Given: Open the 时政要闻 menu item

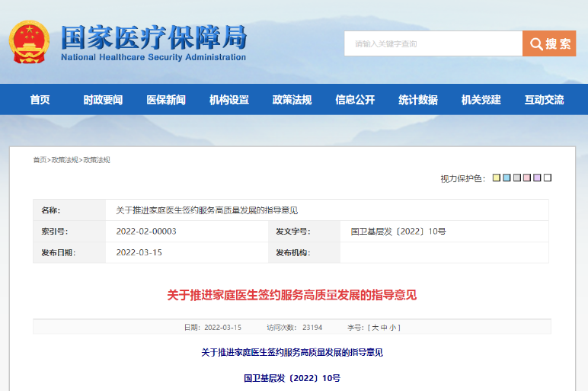Looking at the screenshot, I should tap(103, 100).
